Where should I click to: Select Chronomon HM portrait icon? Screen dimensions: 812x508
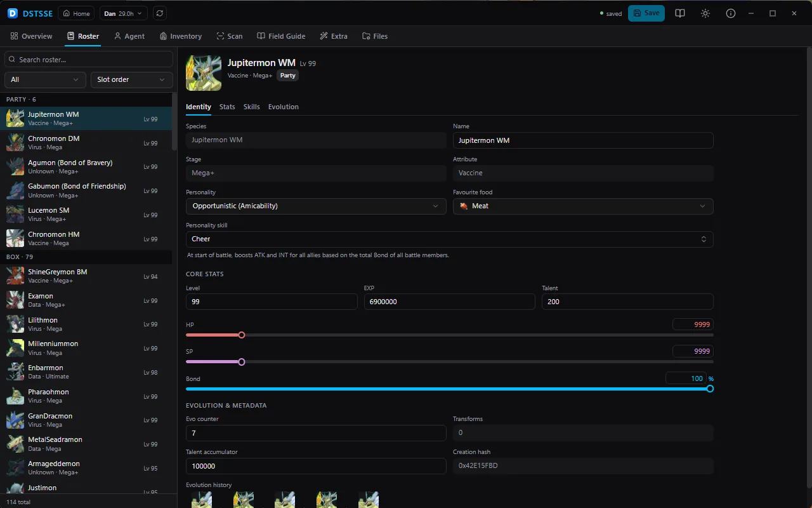tap(15, 239)
